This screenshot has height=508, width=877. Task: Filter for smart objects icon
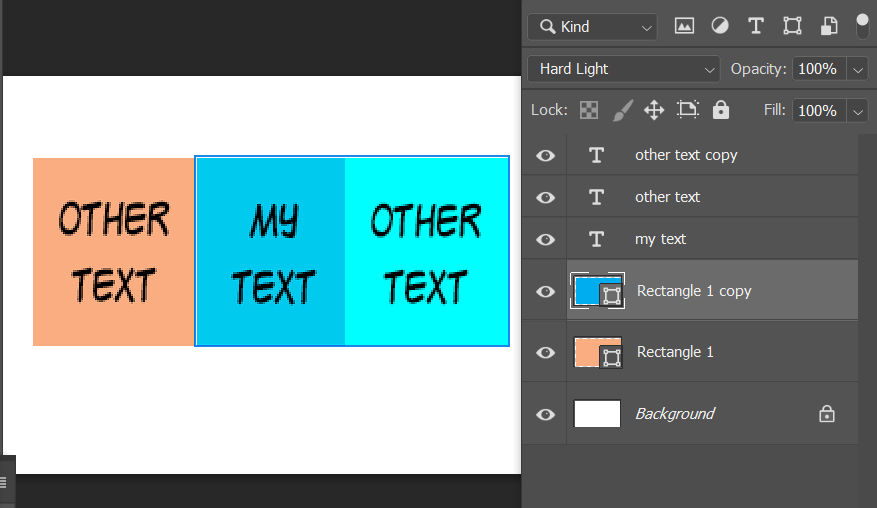pos(829,26)
